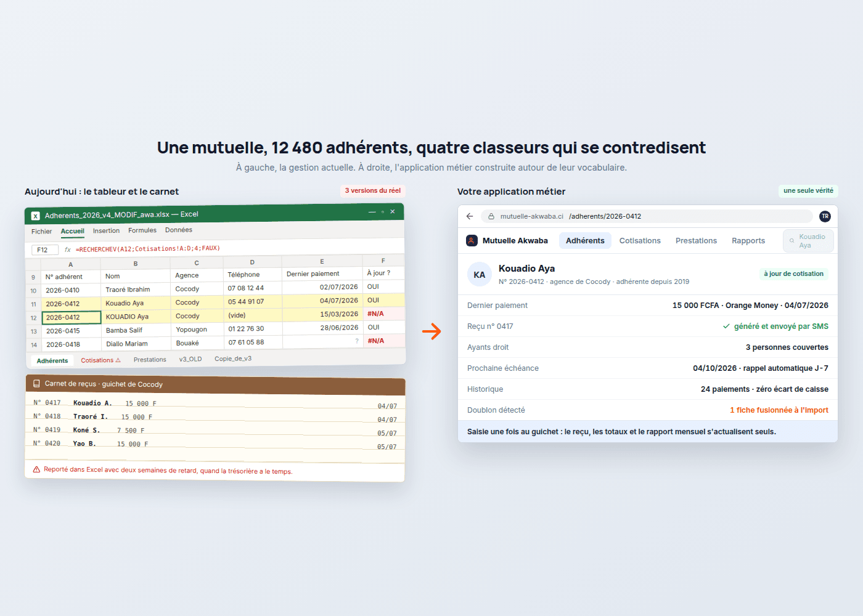Open the Rapports nav tab
Image resolution: width=863 pixels, height=616 pixels.
tap(748, 241)
